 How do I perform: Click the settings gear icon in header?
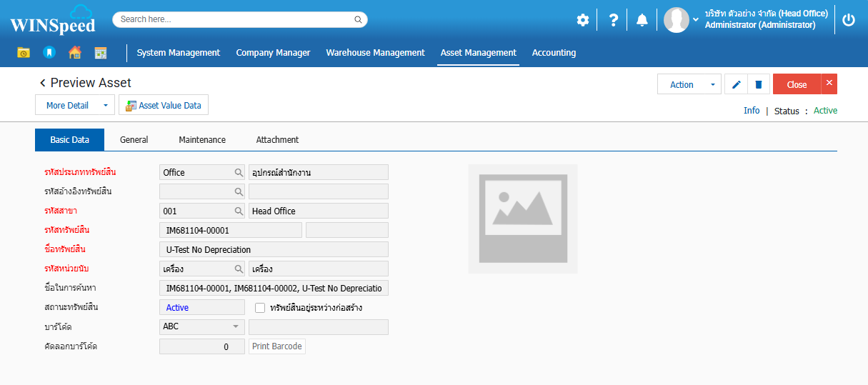tap(583, 20)
